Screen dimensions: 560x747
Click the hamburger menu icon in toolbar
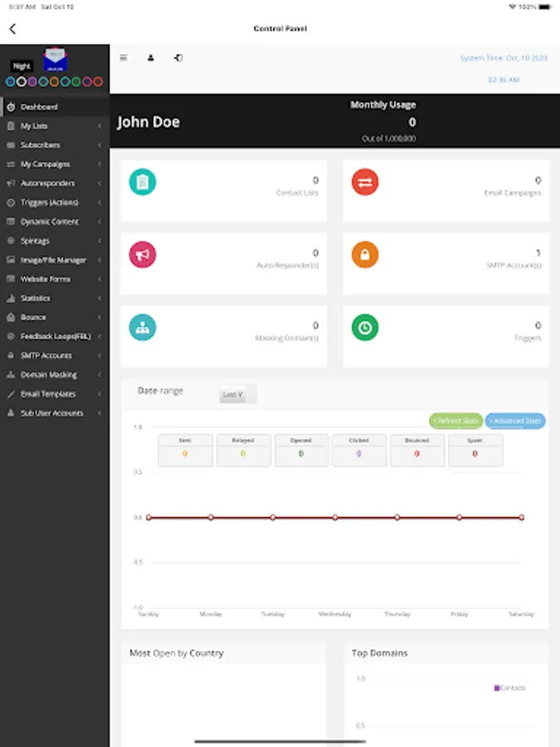tap(124, 57)
